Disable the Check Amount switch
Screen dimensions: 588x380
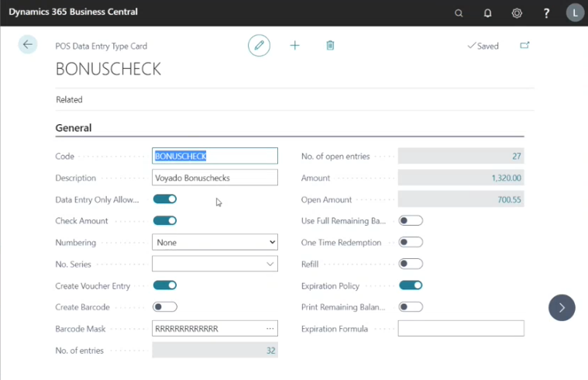pyautogui.click(x=165, y=220)
